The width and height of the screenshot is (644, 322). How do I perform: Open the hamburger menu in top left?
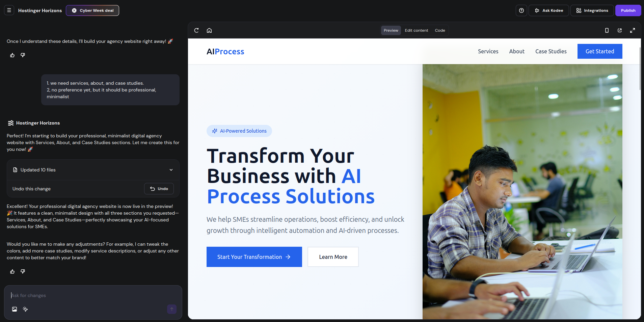[x=9, y=10]
